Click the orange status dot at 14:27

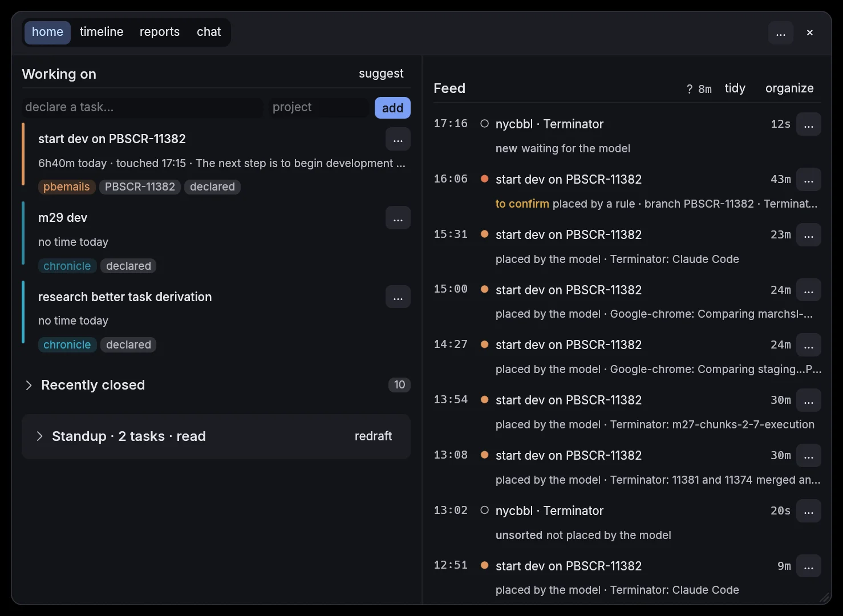[484, 345]
